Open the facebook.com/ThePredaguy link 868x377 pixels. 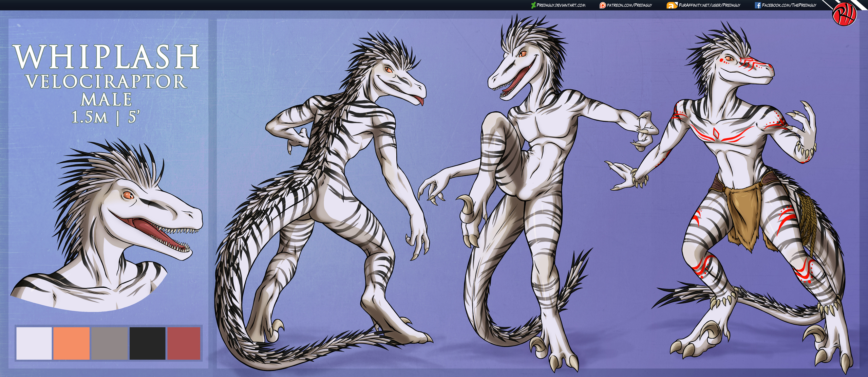pos(789,5)
